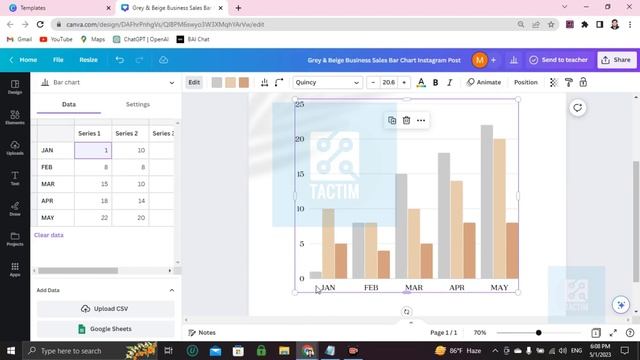Open the Projects panel
Viewport: 640px width, 360px height.
click(15, 239)
